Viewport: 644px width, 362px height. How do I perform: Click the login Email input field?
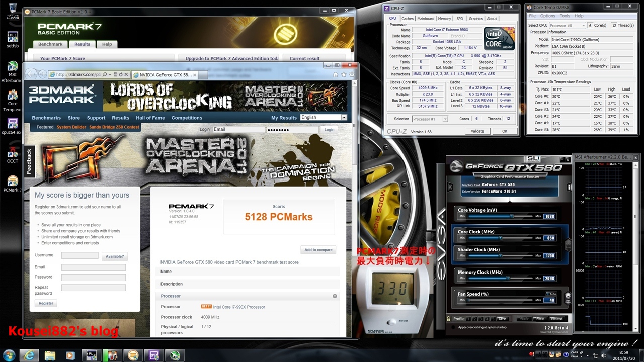[238, 130]
